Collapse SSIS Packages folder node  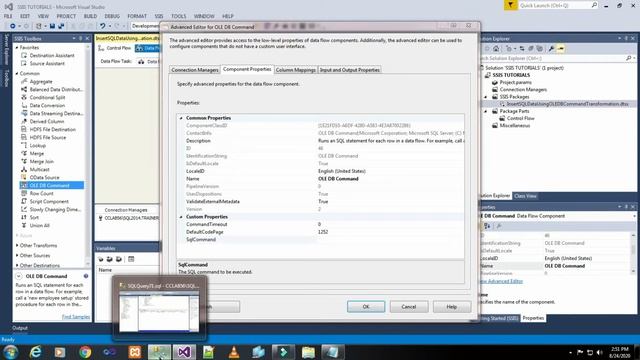pyautogui.click(x=486, y=97)
